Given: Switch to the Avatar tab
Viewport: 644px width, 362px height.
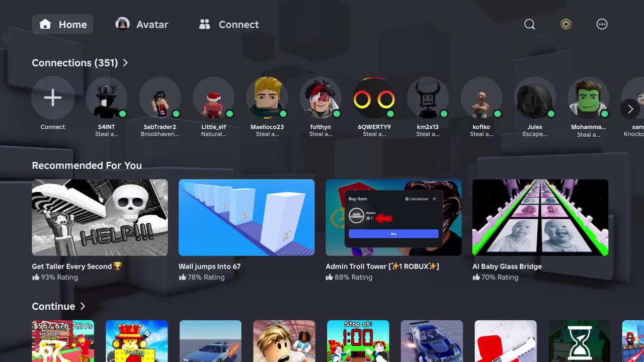Looking at the screenshot, I should coord(142,24).
